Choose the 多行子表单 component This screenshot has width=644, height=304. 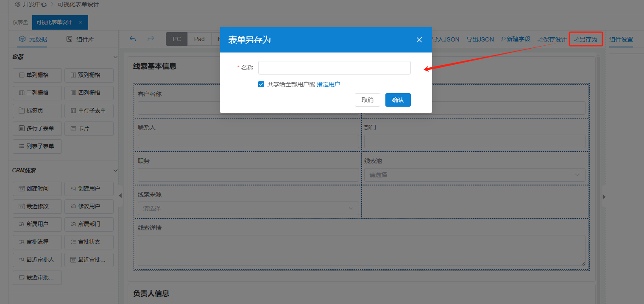37,128
